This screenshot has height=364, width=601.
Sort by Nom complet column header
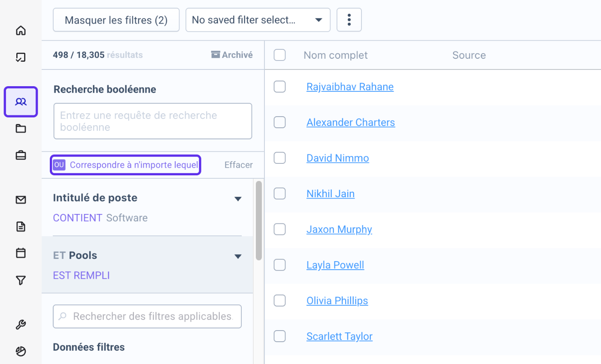(x=335, y=55)
